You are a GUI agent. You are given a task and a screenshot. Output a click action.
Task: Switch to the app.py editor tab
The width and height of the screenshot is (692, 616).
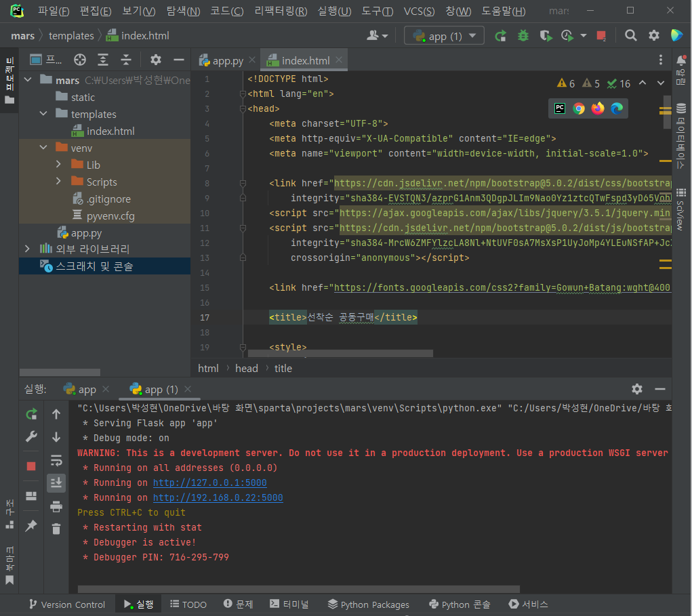pos(227,60)
